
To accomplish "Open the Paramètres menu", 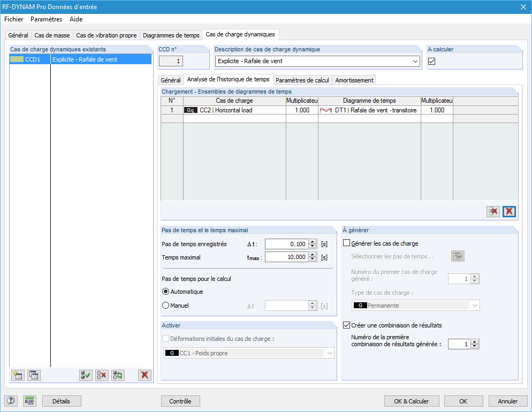I will [46, 19].
